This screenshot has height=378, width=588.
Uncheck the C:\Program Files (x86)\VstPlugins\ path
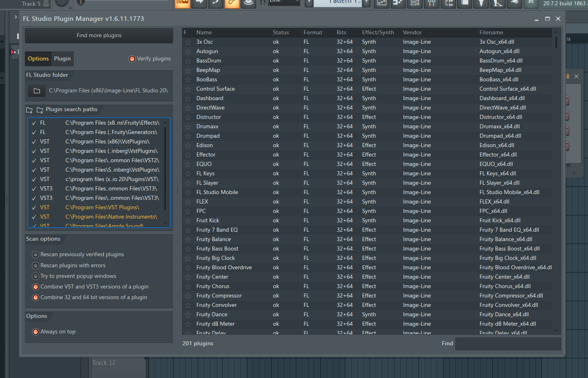click(34, 142)
